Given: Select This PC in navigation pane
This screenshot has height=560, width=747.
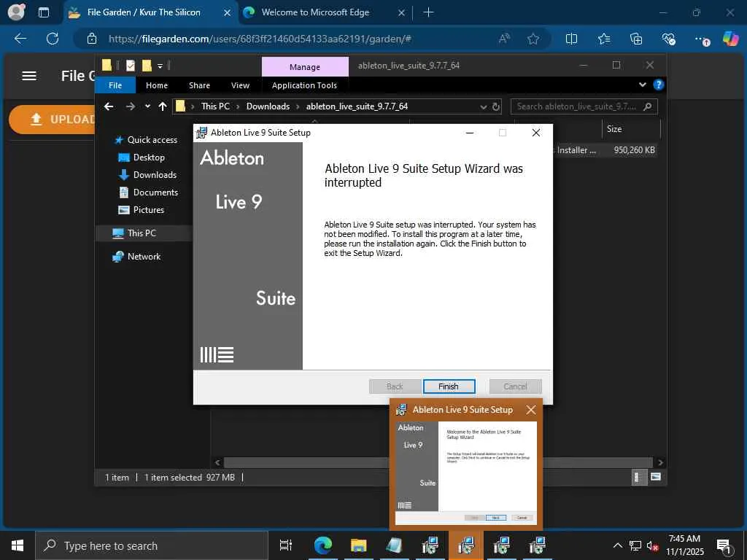Looking at the screenshot, I should pos(134,233).
